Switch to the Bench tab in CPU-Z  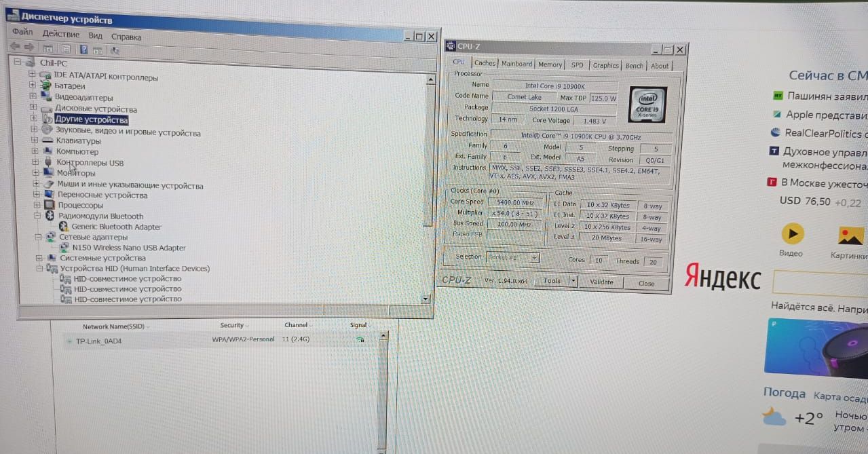(x=635, y=66)
